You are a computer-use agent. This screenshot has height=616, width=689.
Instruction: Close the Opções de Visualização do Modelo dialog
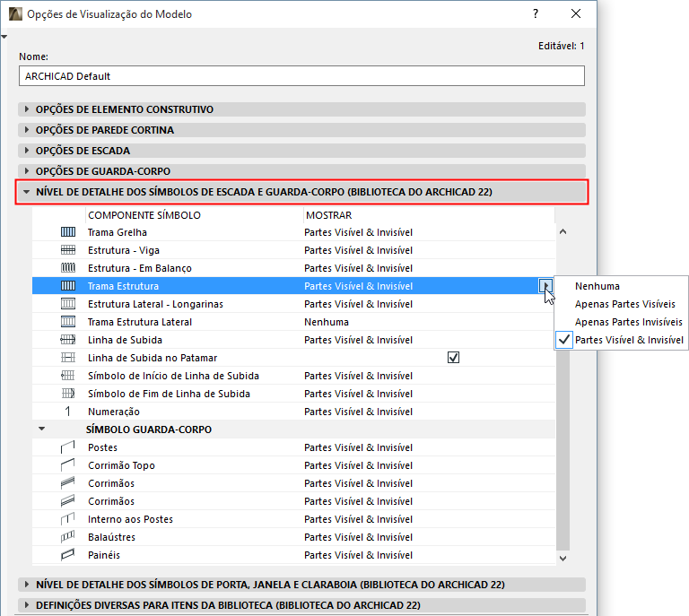[x=576, y=13]
